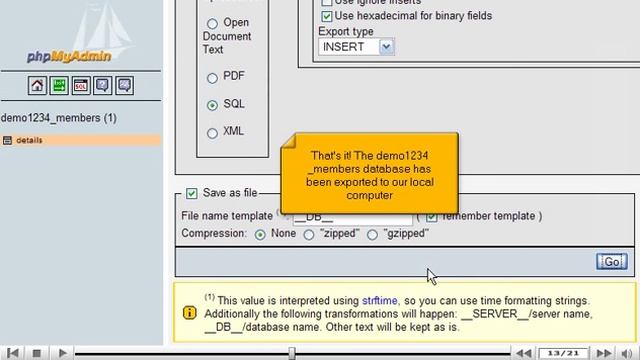640x360 pixels.
Task: Choose "zipped" compression option
Action: 309,235
